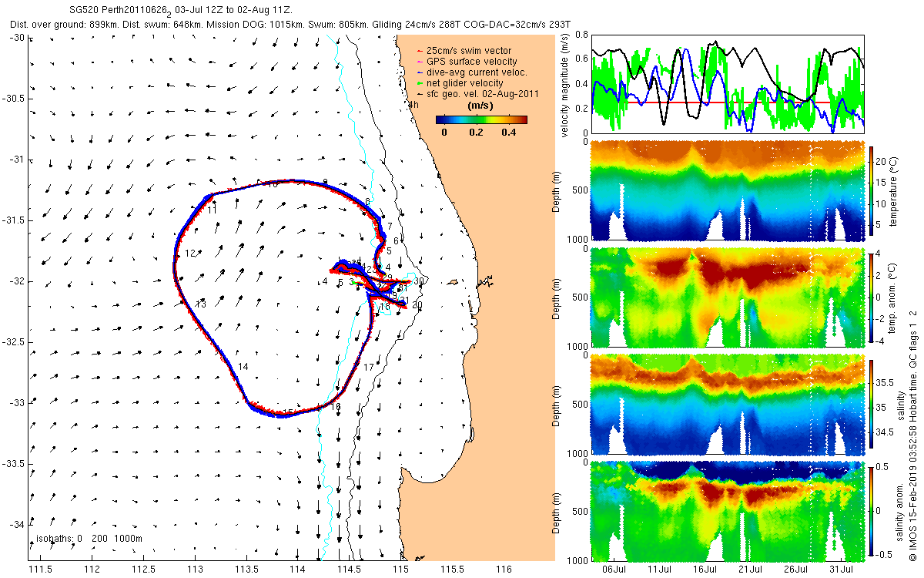
Task: Click the 'velocity magnitude (m/s)' axis label
Action: (566, 86)
